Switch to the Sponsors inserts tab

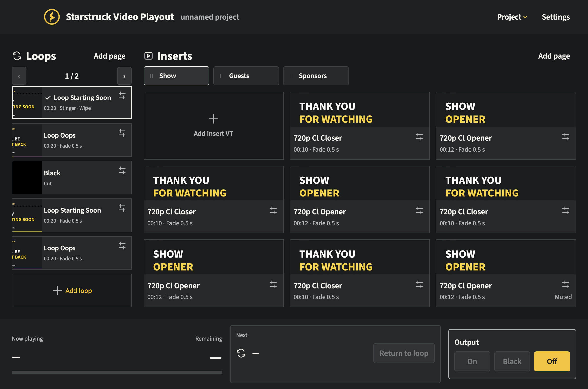pos(316,76)
